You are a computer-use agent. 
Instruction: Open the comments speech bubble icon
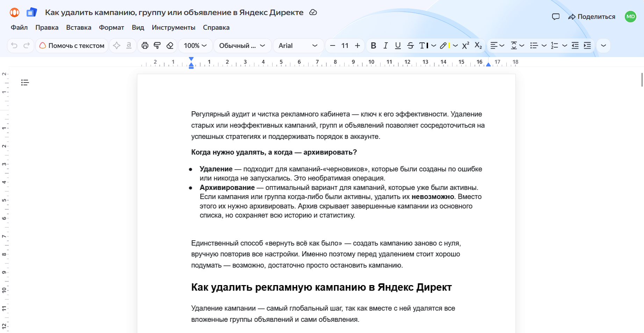tap(556, 16)
